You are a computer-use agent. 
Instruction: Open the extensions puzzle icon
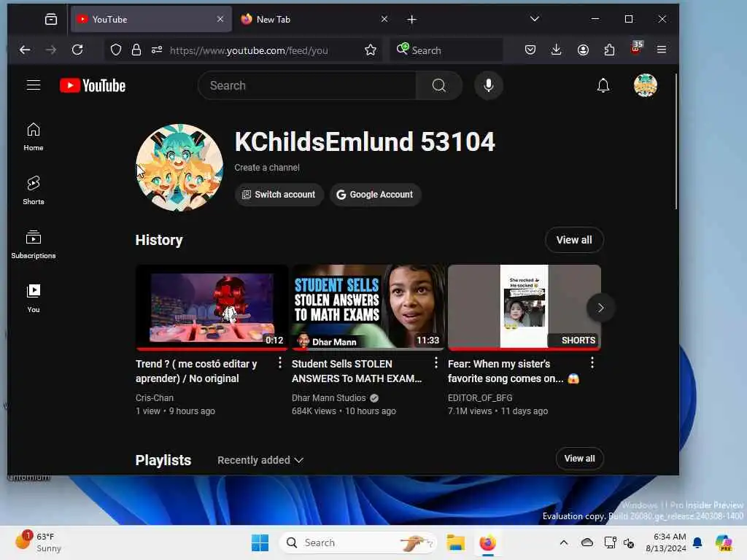point(609,50)
